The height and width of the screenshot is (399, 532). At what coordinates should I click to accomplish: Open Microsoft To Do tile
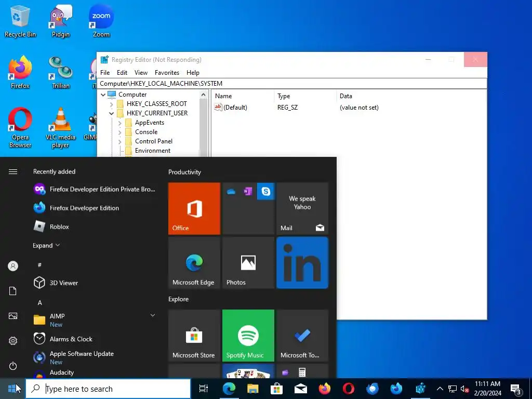click(x=302, y=335)
